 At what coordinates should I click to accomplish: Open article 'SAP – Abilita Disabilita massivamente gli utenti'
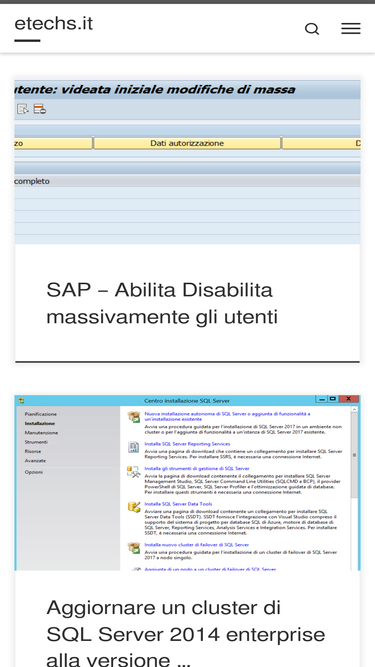162,303
